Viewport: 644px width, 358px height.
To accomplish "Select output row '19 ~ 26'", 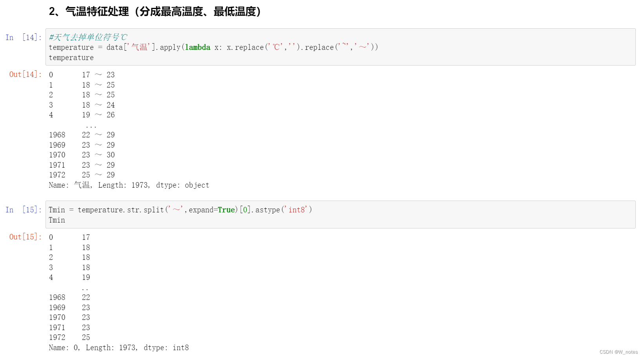I will [82, 115].
